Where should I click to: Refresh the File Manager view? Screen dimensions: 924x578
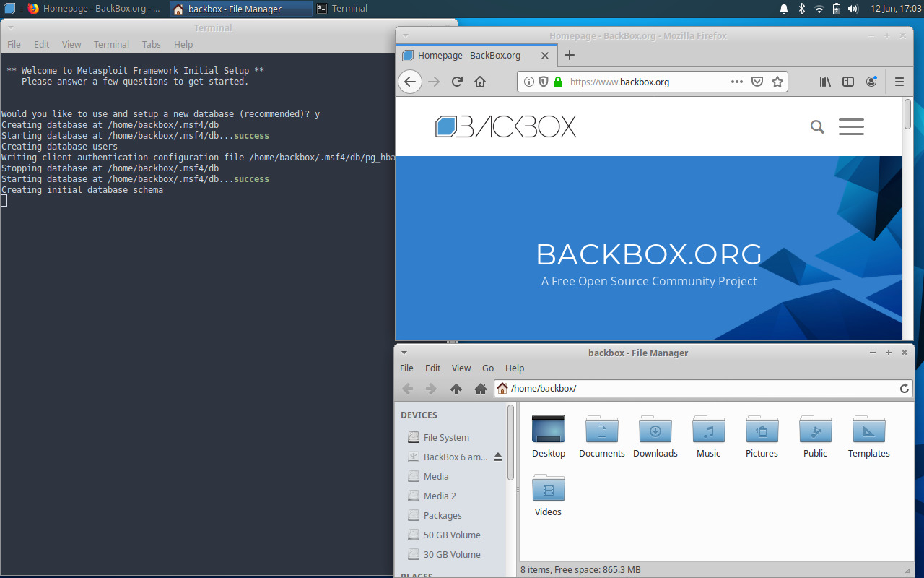coord(904,388)
